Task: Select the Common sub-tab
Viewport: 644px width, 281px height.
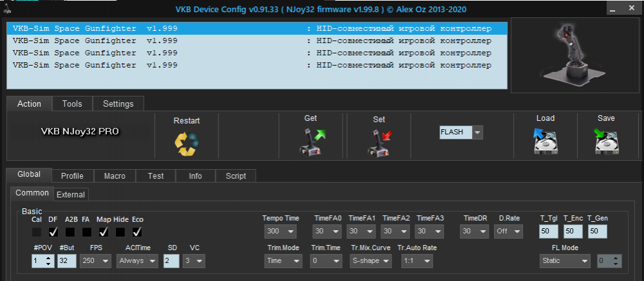Action: tap(32, 193)
